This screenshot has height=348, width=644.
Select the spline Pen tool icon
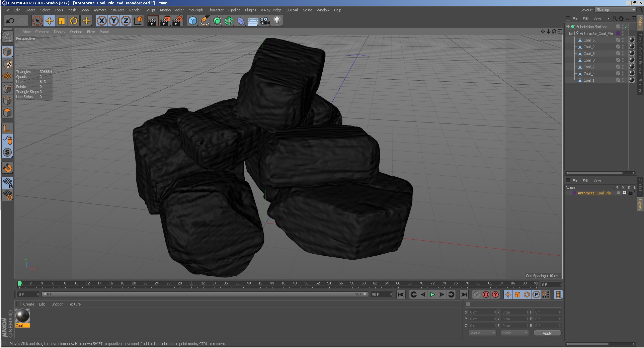(x=205, y=21)
